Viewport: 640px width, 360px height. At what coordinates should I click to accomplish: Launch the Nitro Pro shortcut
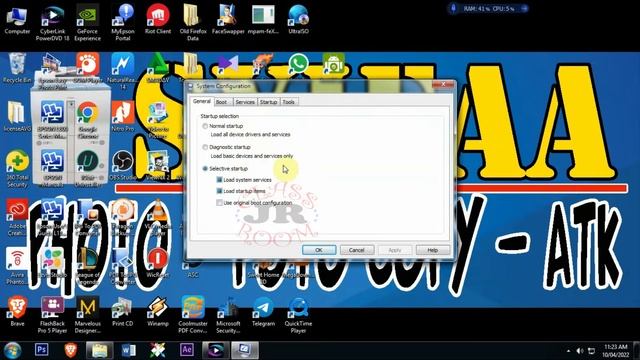point(123,117)
